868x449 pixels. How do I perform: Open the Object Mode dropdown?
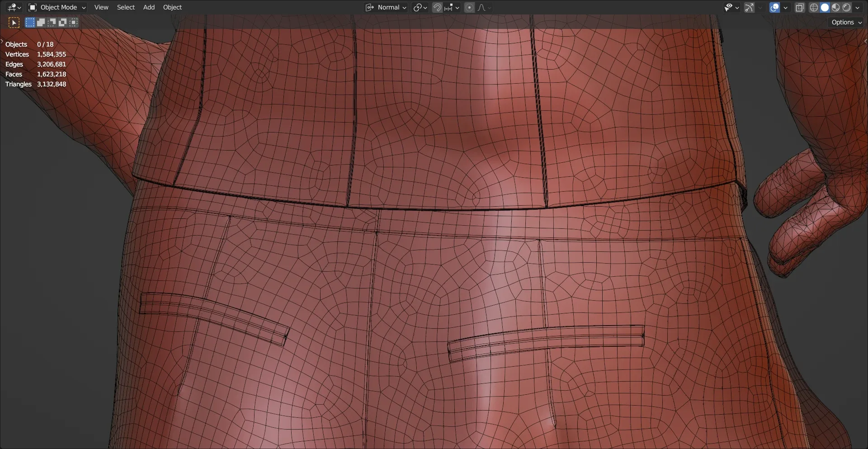[57, 7]
